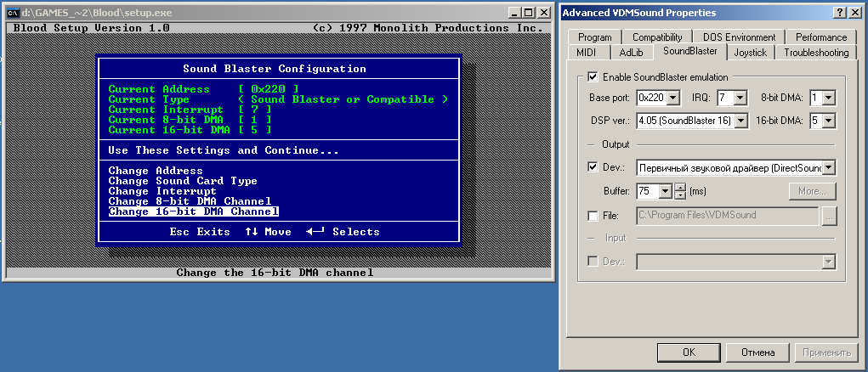The height and width of the screenshot is (372, 868).
Task: Toggle the Input Dev. checkbox
Action: click(x=593, y=261)
